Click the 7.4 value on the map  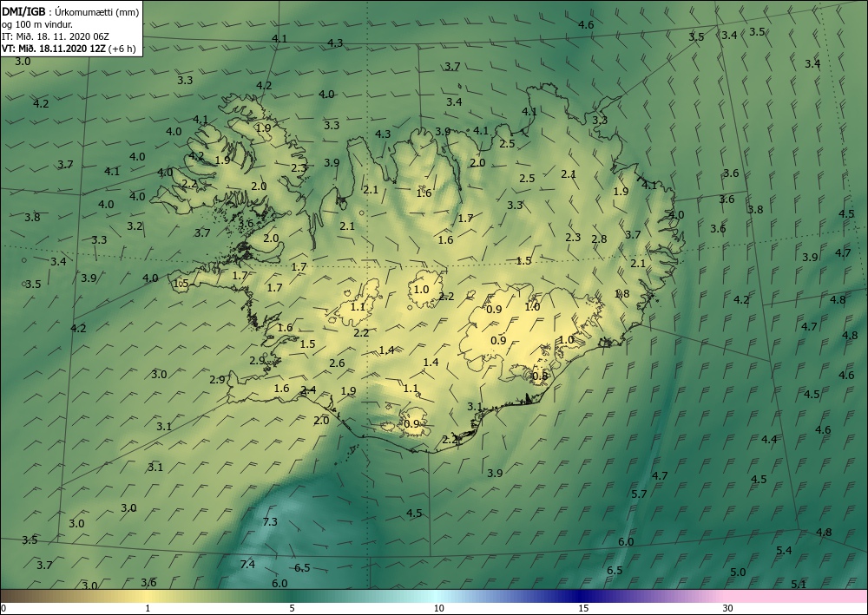tap(247, 564)
